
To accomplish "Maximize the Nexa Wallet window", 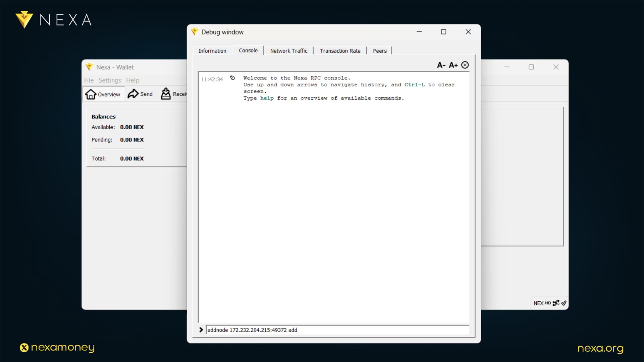I will point(531,67).
